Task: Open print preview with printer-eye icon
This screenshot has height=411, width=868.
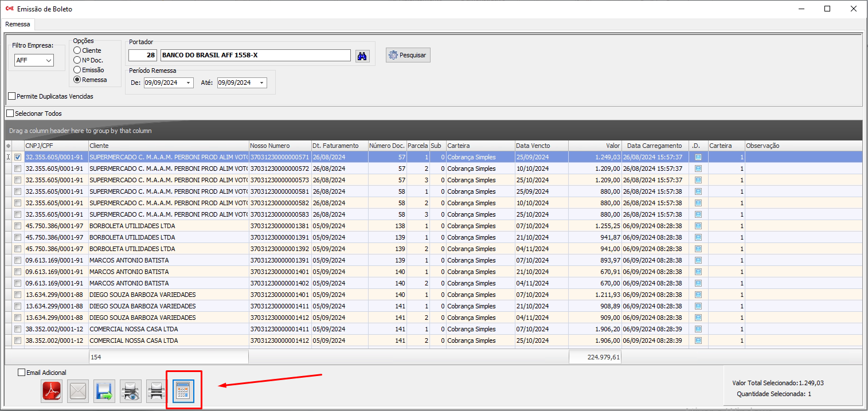Action: coord(131,391)
